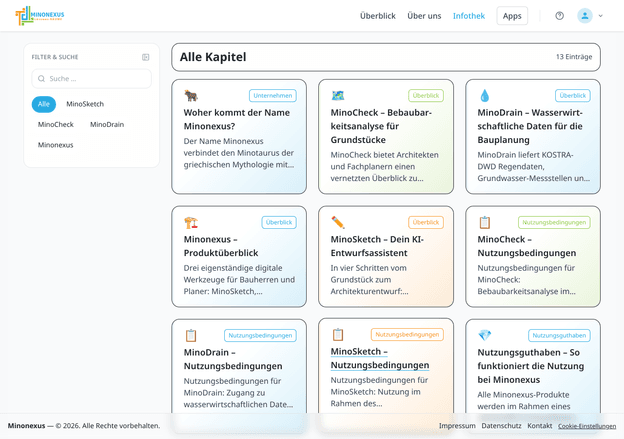Click description 'In vier Schritten vom Grundstück'
624x439 pixels.
click(x=369, y=279)
